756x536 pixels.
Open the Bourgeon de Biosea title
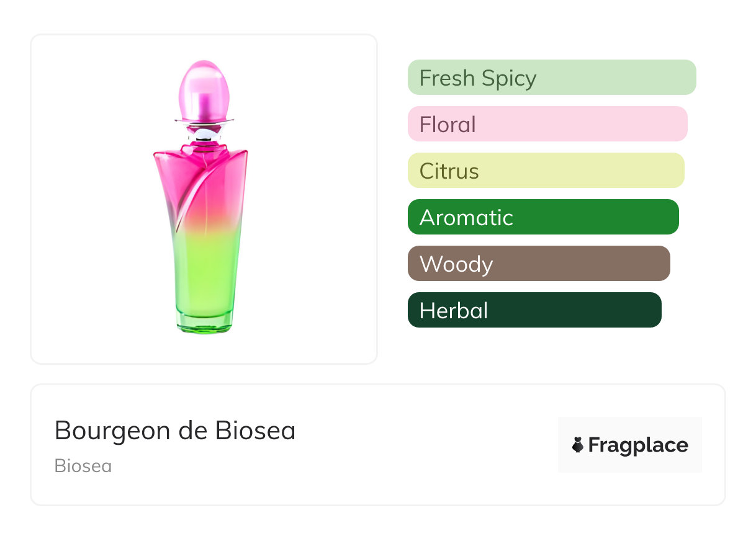click(x=175, y=431)
